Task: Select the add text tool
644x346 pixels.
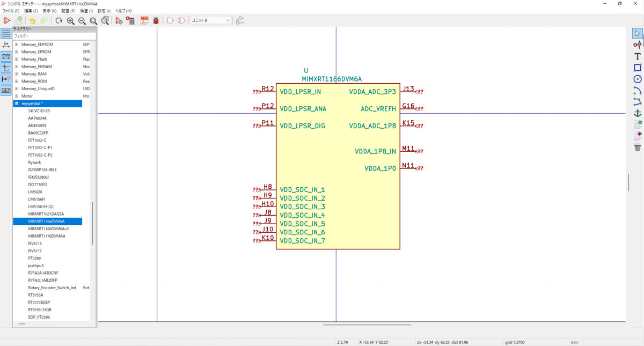Action: point(638,56)
